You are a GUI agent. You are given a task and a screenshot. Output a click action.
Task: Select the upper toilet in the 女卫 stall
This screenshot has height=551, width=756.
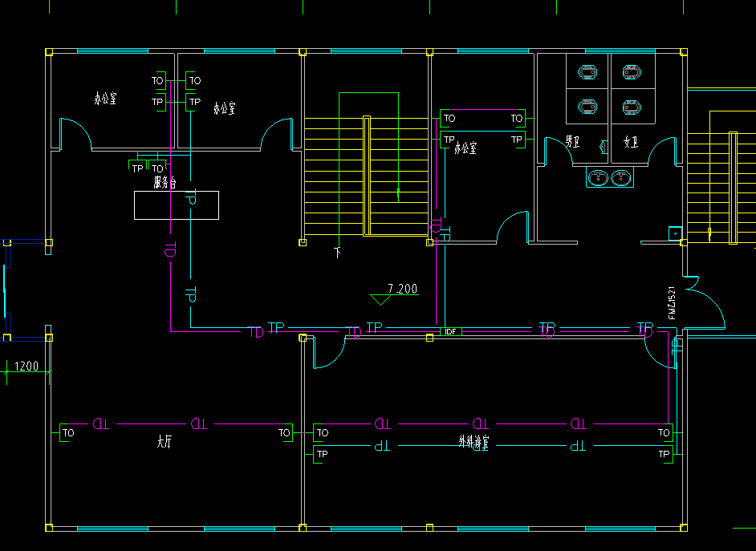[x=632, y=73]
